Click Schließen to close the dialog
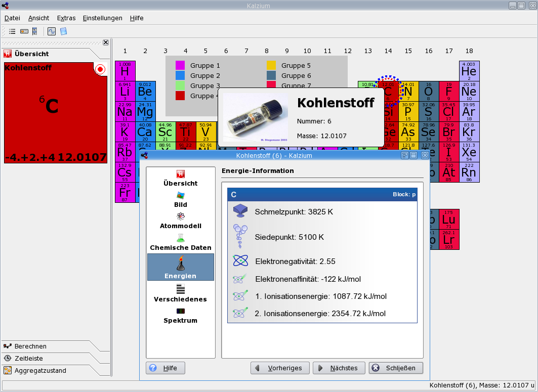 click(x=396, y=368)
